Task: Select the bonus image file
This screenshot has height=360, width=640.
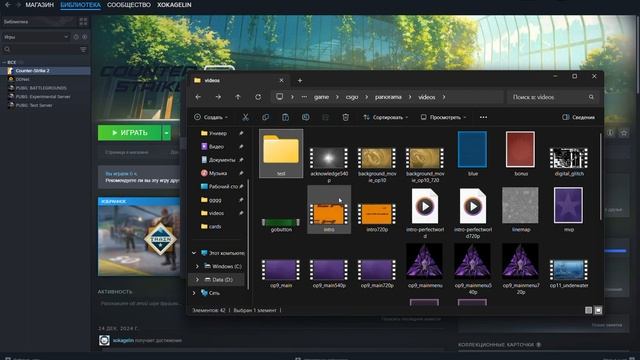Action: coord(520,153)
